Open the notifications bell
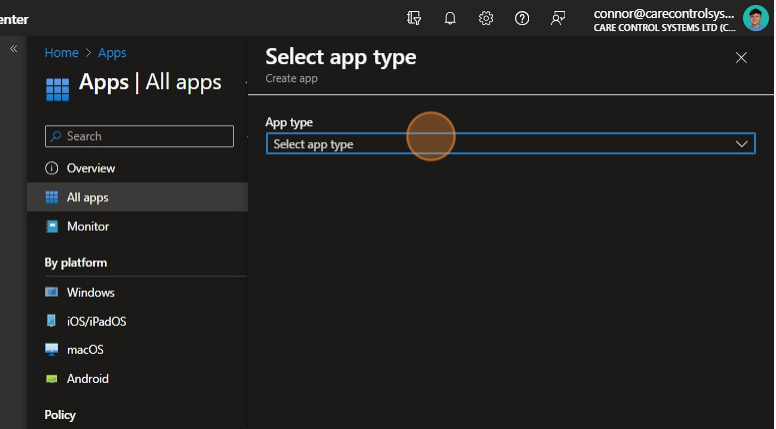The height and width of the screenshot is (429, 776). [450, 18]
